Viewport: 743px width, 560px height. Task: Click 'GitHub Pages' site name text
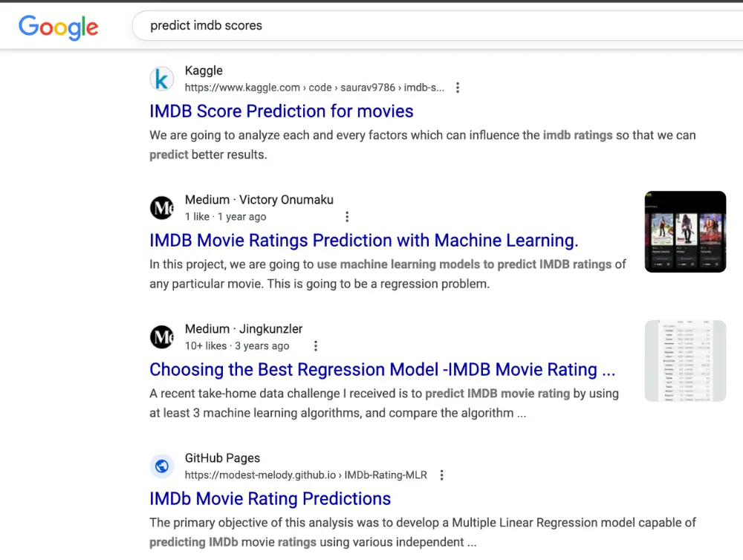(x=222, y=458)
